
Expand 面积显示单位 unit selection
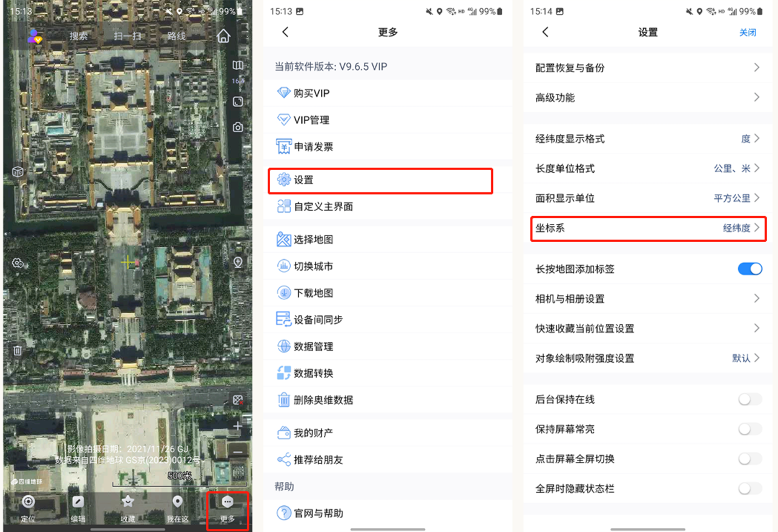point(647,198)
